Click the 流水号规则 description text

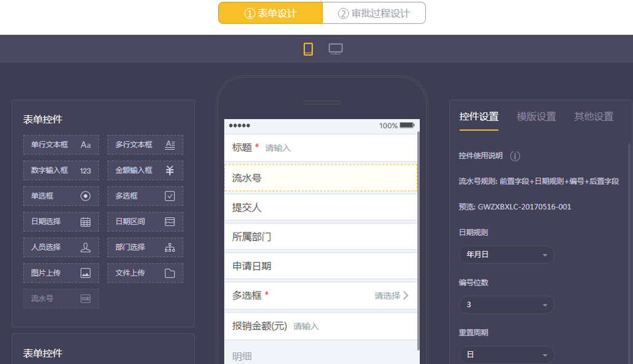pos(538,182)
